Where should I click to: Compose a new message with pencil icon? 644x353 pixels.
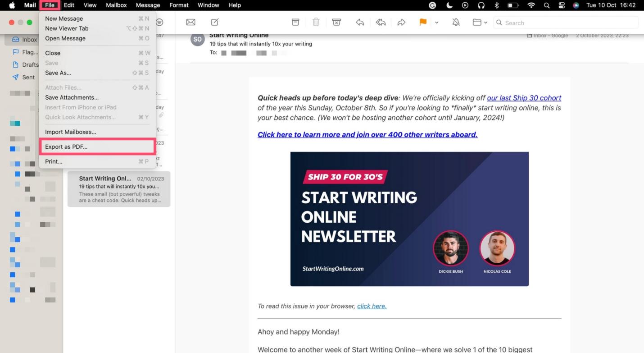pyautogui.click(x=215, y=22)
